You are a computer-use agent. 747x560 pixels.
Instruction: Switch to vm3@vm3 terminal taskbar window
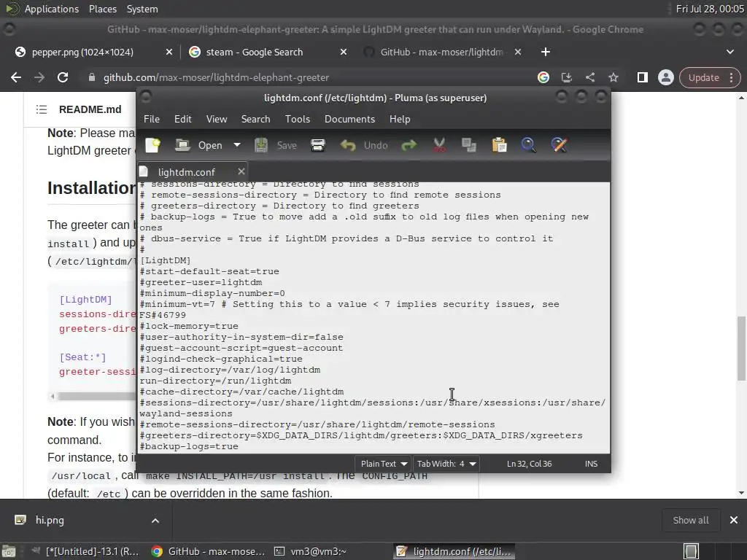click(311, 551)
